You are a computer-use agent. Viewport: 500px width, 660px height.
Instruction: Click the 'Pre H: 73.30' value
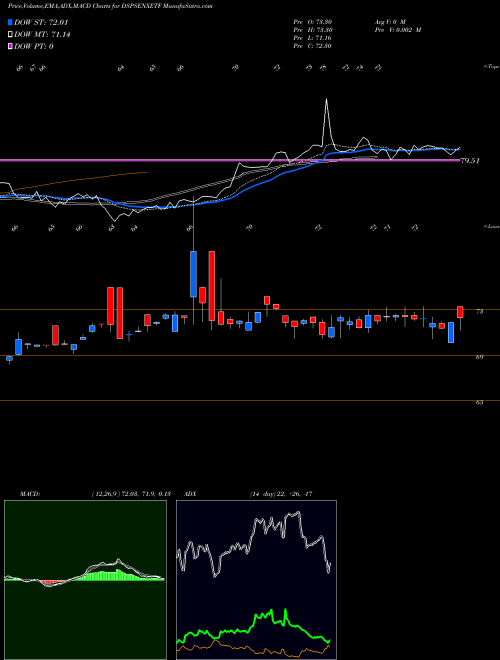(x=312, y=30)
